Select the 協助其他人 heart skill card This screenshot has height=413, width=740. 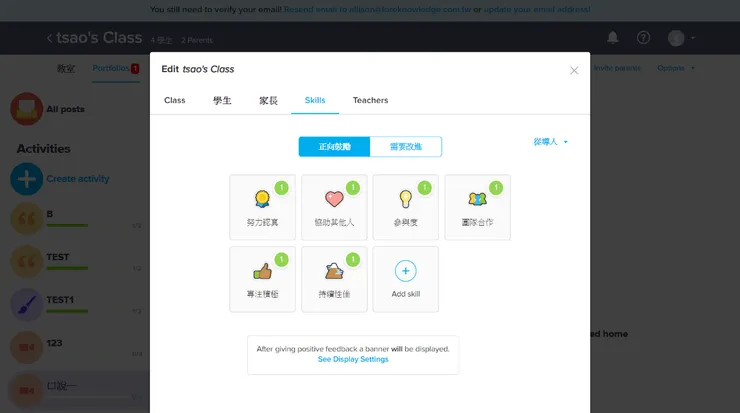pos(334,207)
